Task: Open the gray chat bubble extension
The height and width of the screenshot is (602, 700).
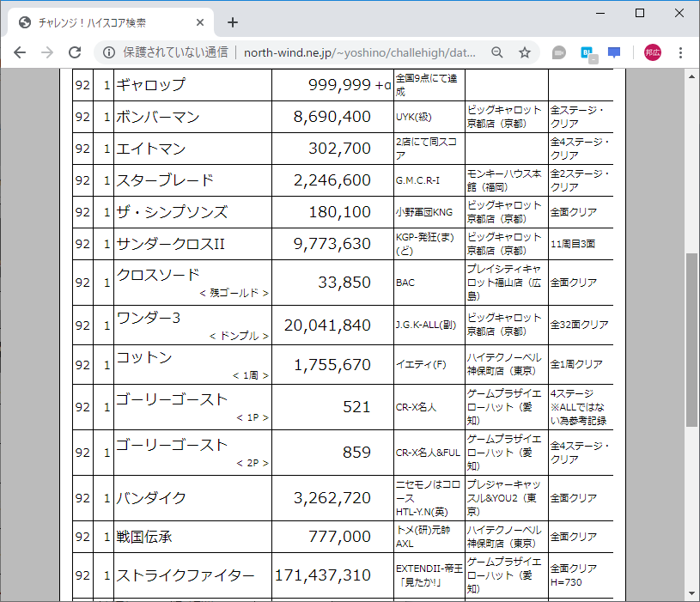Action: (x=558, y=52)
